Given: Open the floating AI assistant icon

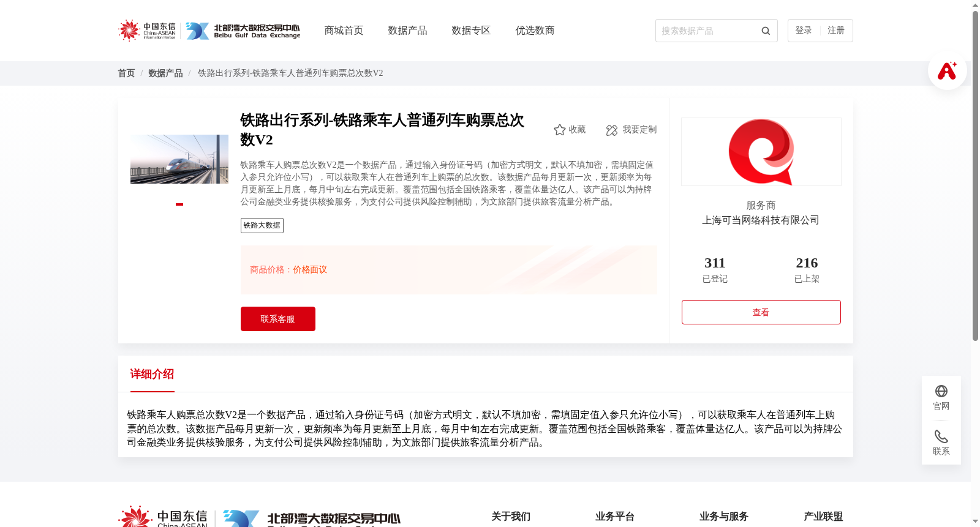Looking at the screenshot, I should click(947, 70).
